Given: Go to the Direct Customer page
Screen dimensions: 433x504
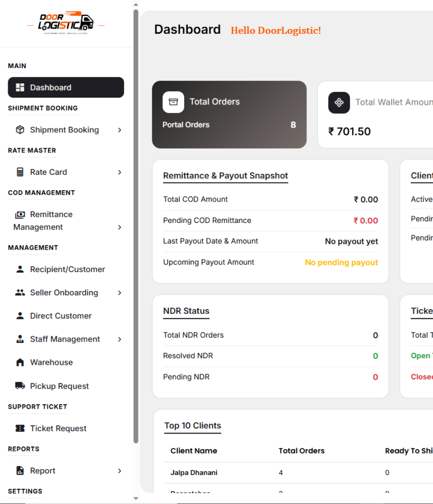Looking at the screenshot, I should 66,316.
